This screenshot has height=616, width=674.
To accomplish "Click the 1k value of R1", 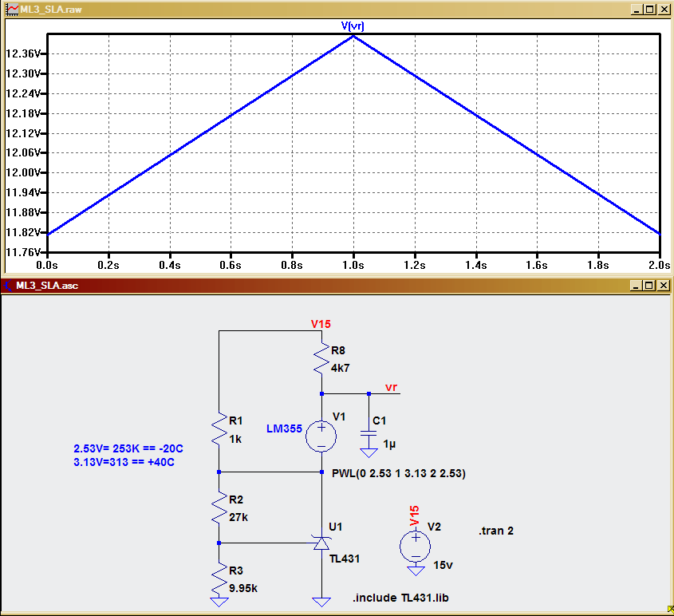I will tap(235, 439).
